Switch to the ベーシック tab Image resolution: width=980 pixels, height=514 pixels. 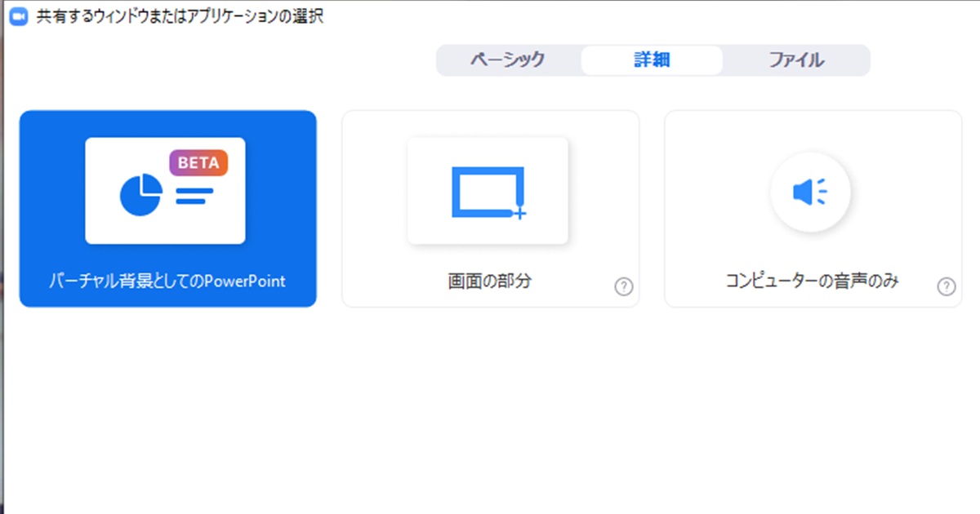(x=508, y=60)
